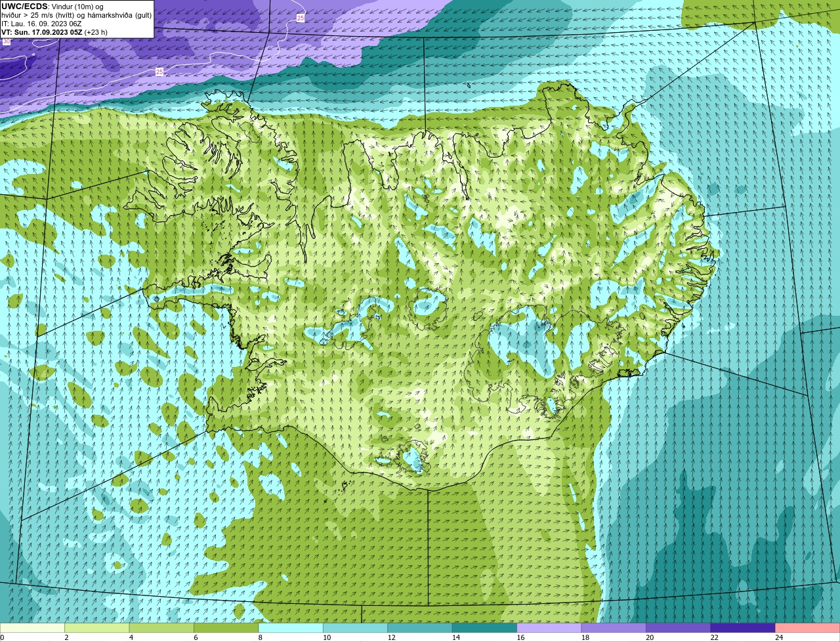
Task: Click the legend scale value "8"
Action: [x=259, y=637]
